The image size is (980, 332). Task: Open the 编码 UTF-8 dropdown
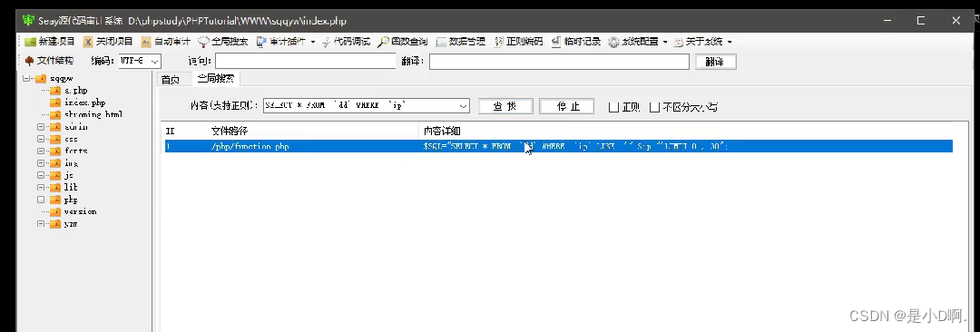156,61
